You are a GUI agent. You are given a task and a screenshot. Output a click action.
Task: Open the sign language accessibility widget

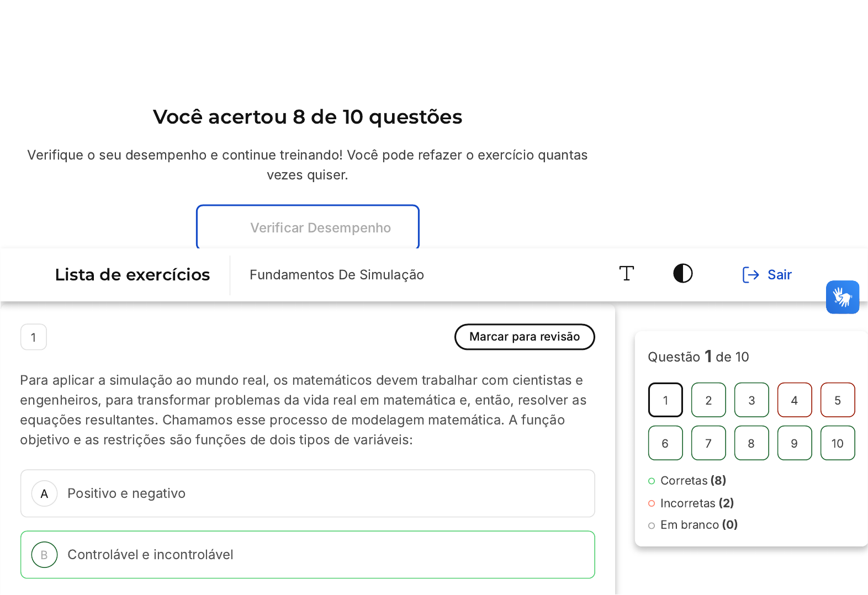point(843,297)
